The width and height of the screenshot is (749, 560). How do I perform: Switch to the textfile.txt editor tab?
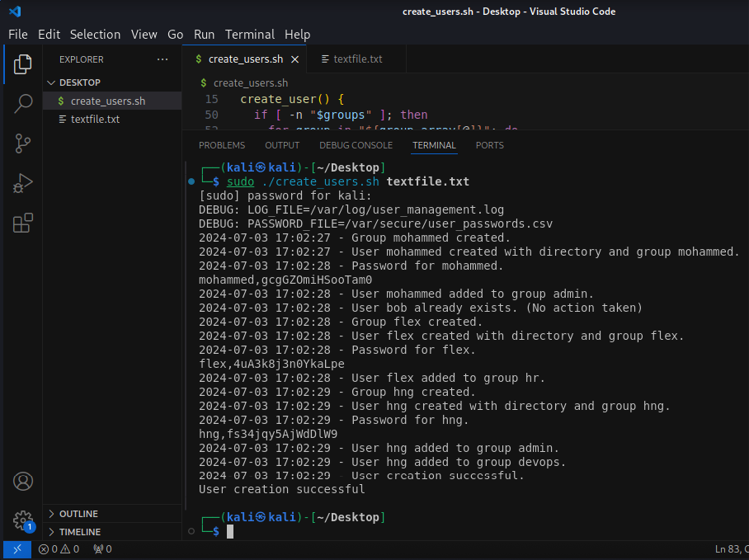[x=357, y=59]
